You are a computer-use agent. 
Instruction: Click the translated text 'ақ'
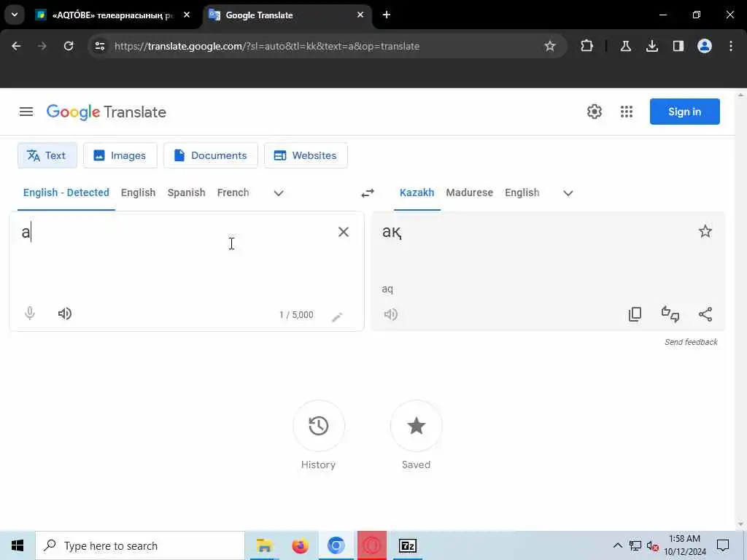(392, 232)
